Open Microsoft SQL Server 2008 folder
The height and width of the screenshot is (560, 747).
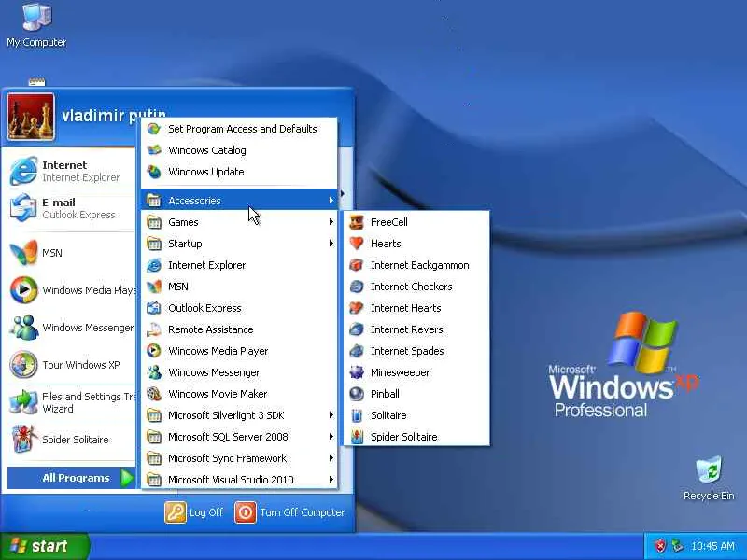239,437
